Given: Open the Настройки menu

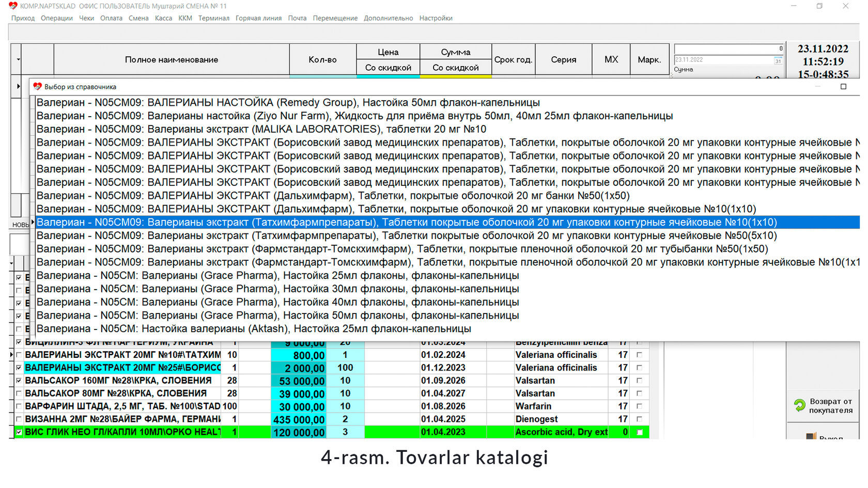Looking at the screenshot, I should [x=436, y=18].
